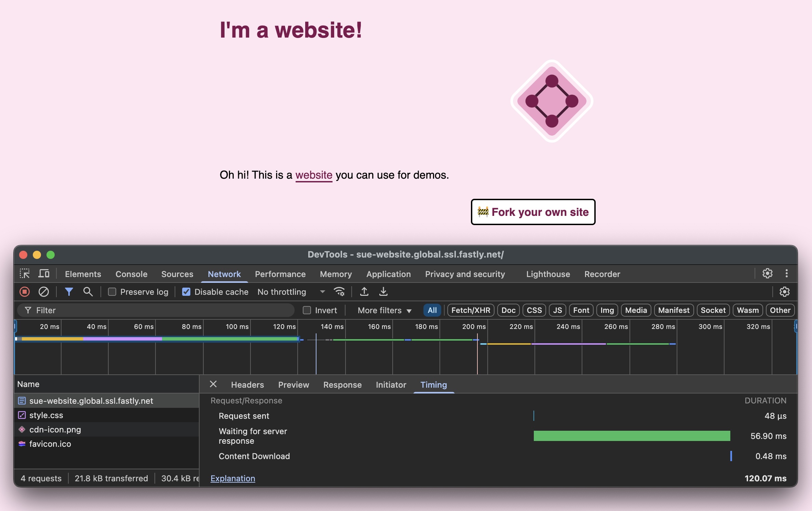Check the Invert filter checkbox
The width and height of the screenshot is (812, 511).
pyautogui.click(x=307, y=310)
